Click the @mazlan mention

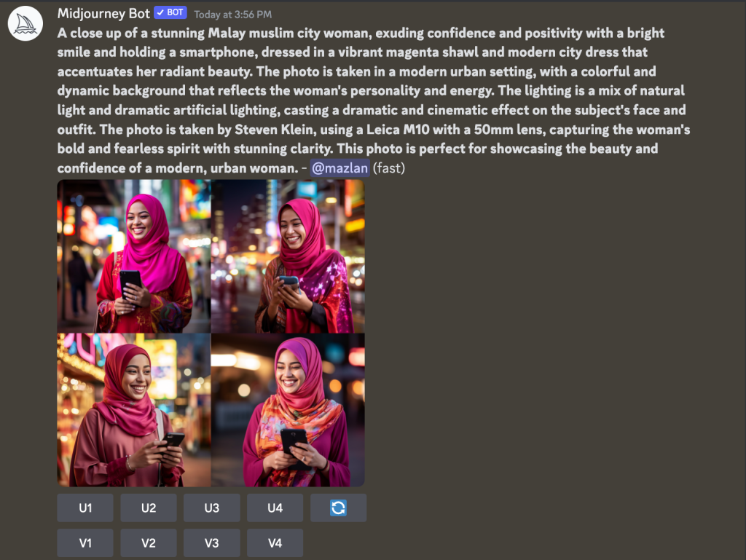[x=339, y=167]
